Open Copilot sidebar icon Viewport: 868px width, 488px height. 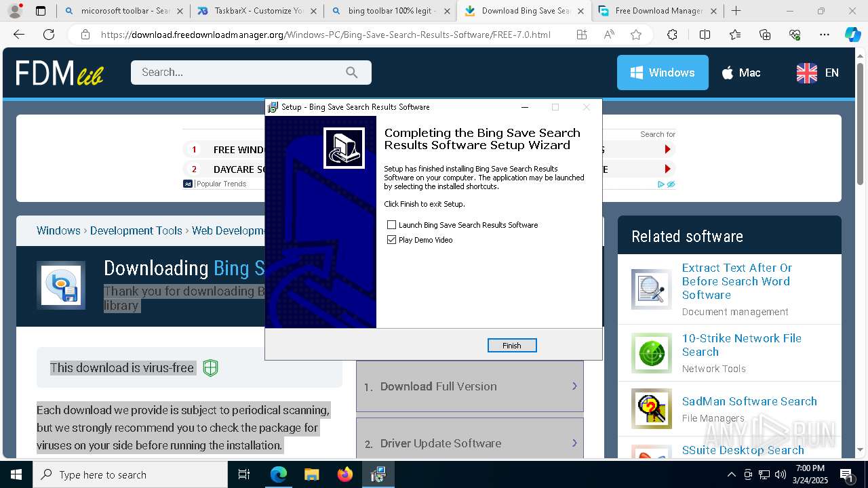point(852,35)
